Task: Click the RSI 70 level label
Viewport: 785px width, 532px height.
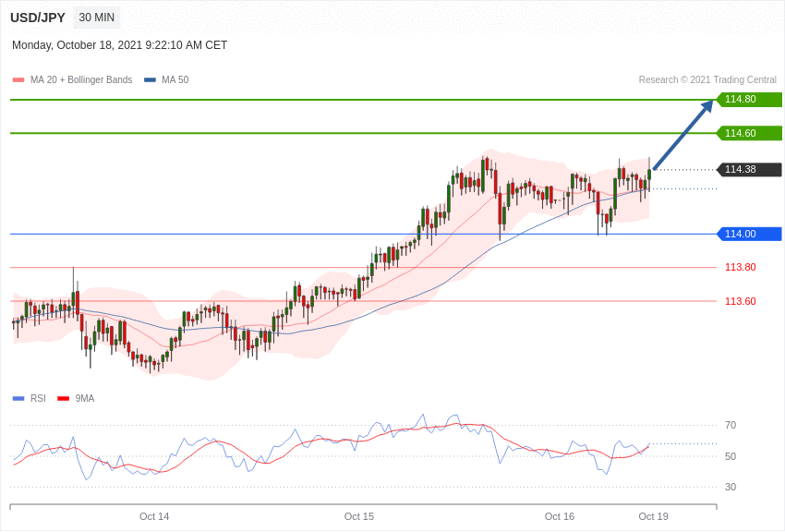Action: pyautogui.click(x=731, y=426)
